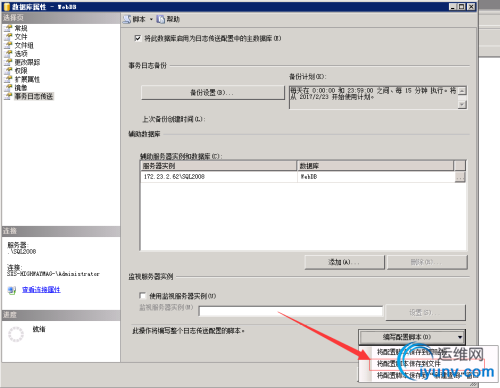The image size is (500, 388).
Task: Select the 事务日志传送 page
Action: click(x=34, y=96)
